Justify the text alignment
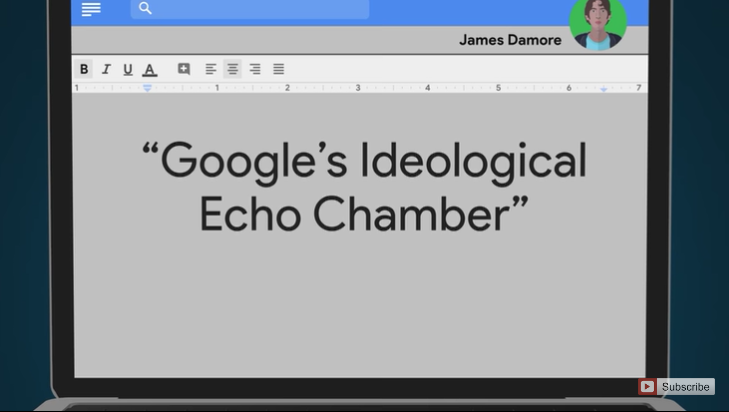This screenshot has height=412, width=729. tap(278, 69)
